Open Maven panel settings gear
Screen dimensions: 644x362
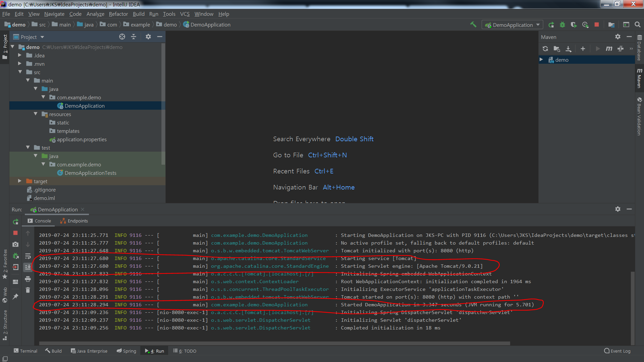pyautogui.click(x=618, y=37)
